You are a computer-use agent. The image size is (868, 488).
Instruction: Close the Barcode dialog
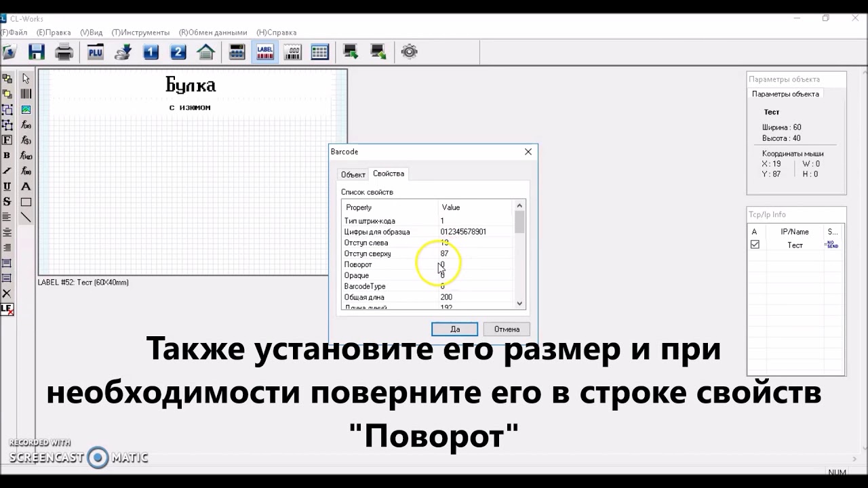[x=528, y=152]
